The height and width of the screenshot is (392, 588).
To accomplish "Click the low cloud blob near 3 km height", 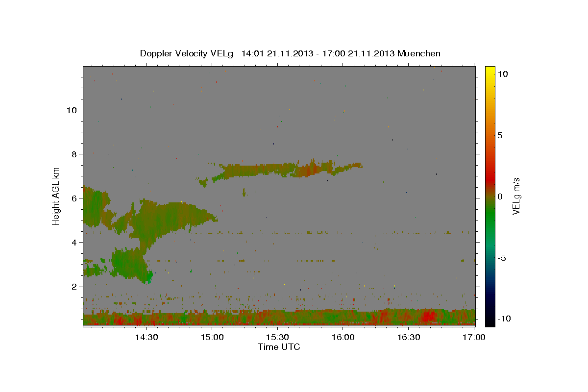I will 130,265.
